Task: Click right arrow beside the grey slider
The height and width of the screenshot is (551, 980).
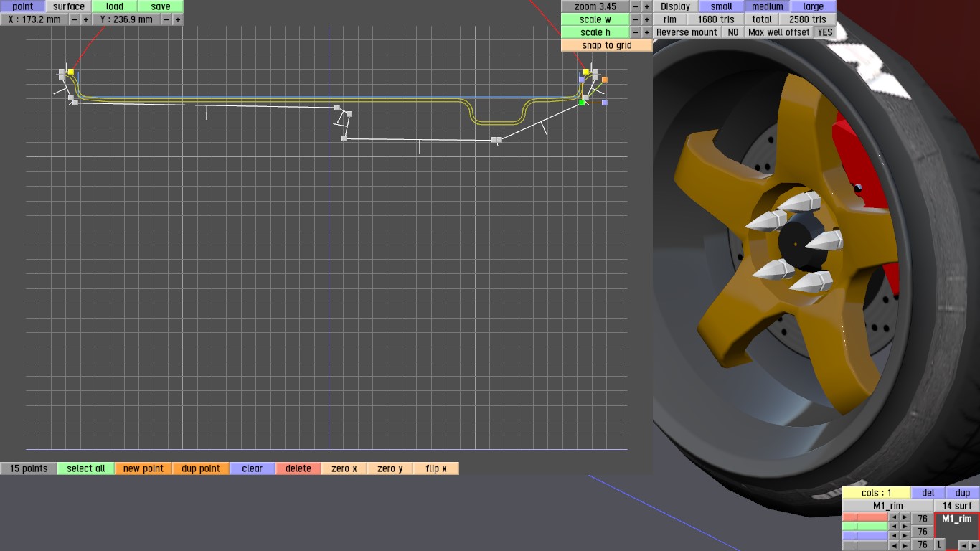Action: tap(905, 545)
